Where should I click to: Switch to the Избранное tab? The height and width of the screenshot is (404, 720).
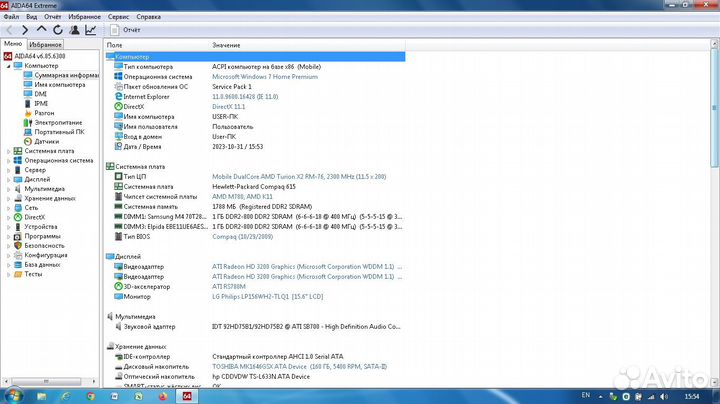(x=45, y=45)
